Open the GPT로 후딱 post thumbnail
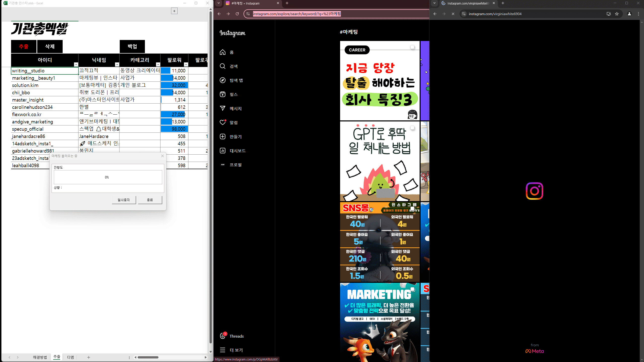This screenshot has width=644, height=362. tap(380, 161)
